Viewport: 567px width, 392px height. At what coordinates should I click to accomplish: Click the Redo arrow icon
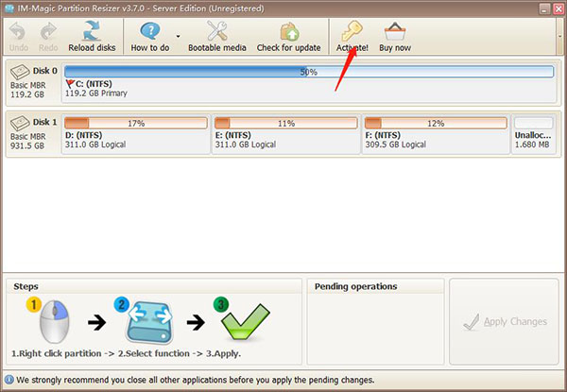click(48, 30)
